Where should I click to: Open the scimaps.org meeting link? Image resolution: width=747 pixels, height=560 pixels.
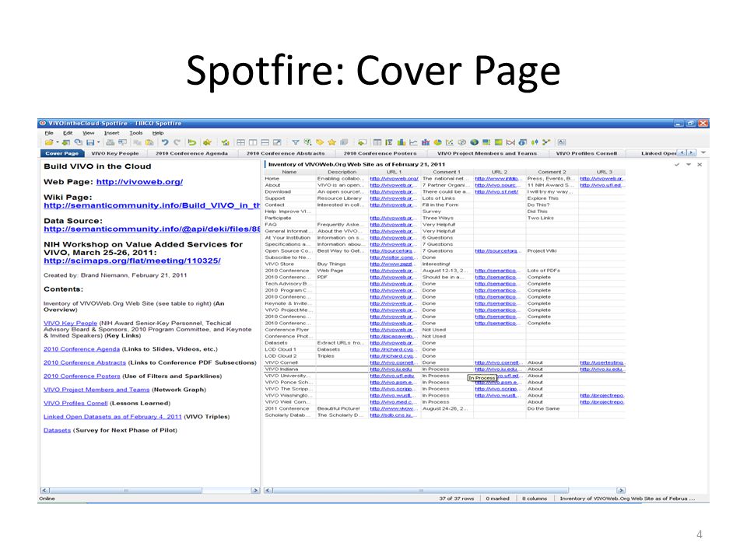[132, 261]
